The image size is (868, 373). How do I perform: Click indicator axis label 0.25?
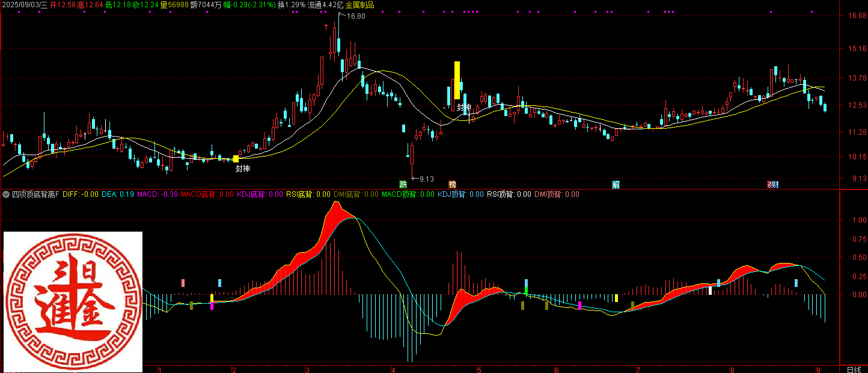coord(858,277)
